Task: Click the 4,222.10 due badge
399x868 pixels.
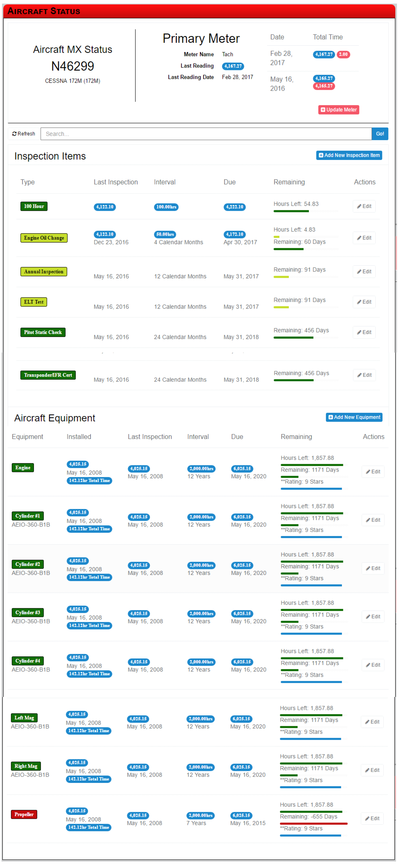Action: click(235, 207)
